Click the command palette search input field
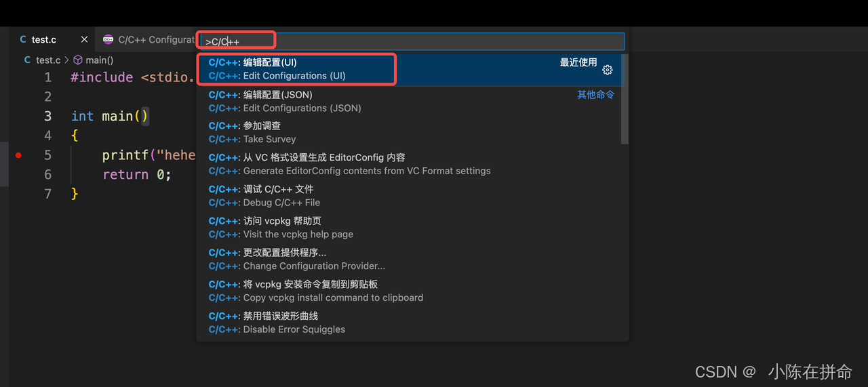The image size is (868, 387). pos(412,41)
